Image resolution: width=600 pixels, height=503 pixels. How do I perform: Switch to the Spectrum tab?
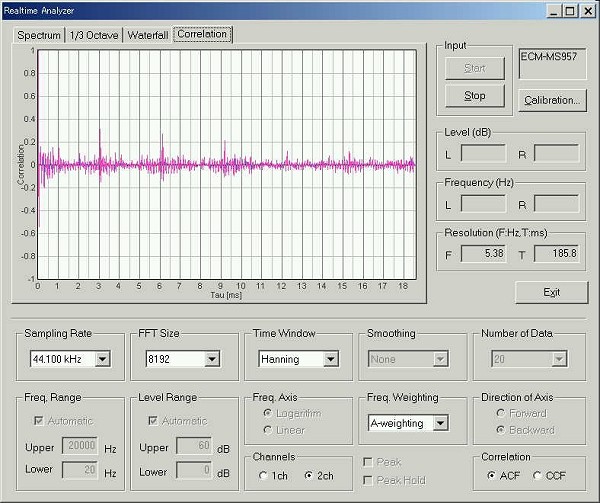click(38, 35)
